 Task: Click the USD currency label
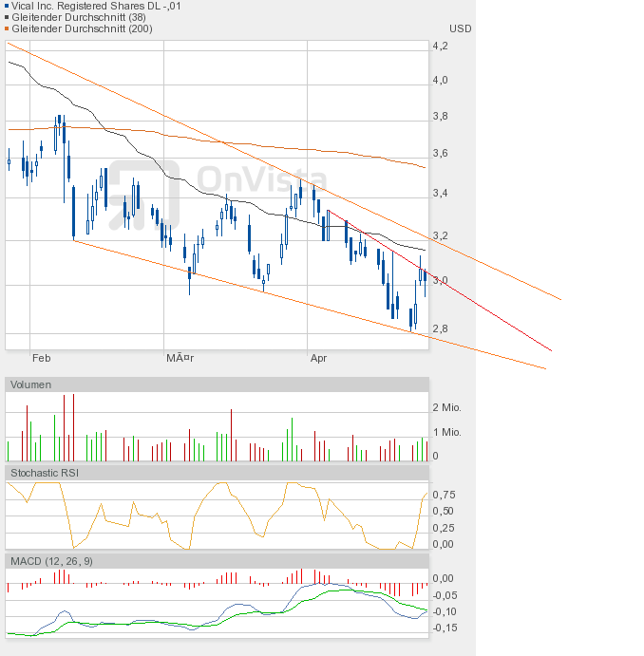click(x=460, y=28)
